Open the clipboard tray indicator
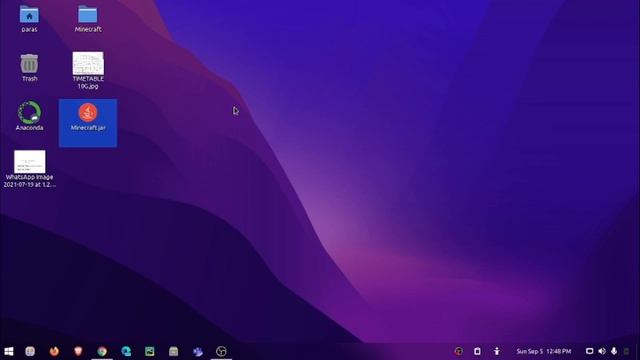The width and height of the screenshot is (640, 360). 477,351
